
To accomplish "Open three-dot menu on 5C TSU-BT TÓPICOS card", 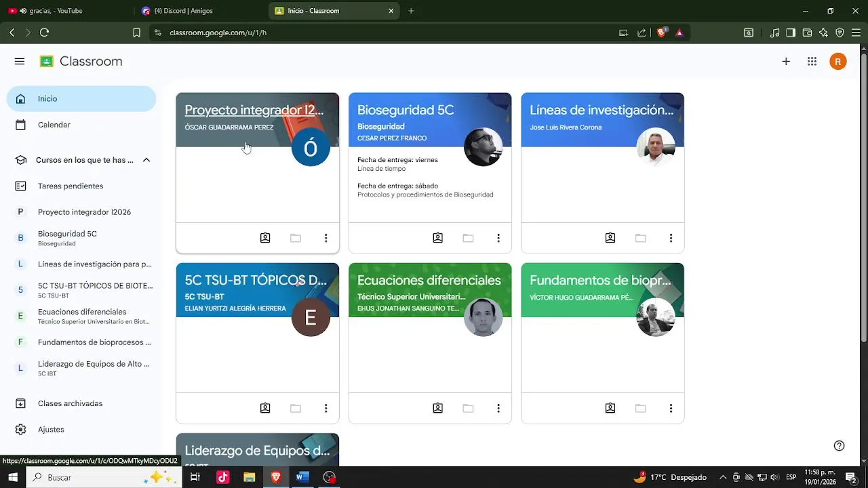I will tap(326, 408).
